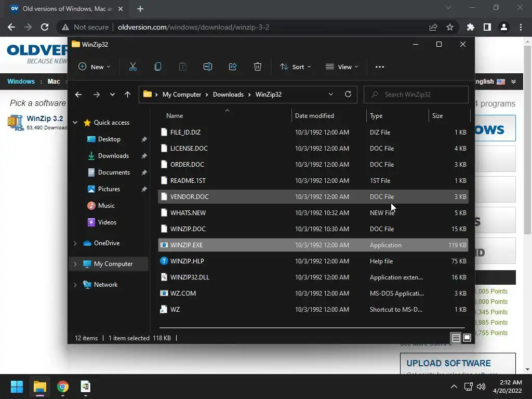Image resolution: width=532 pixels, height=399 pixels.
Task: Click the Paste clipboard icon in Explorer toolbar
Action: point(182,67)
